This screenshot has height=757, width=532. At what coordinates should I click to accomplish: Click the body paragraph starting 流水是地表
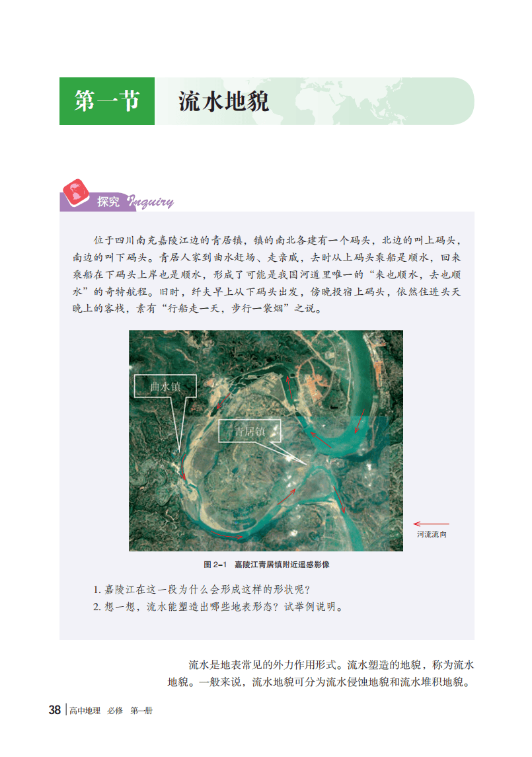click(321, 674)
